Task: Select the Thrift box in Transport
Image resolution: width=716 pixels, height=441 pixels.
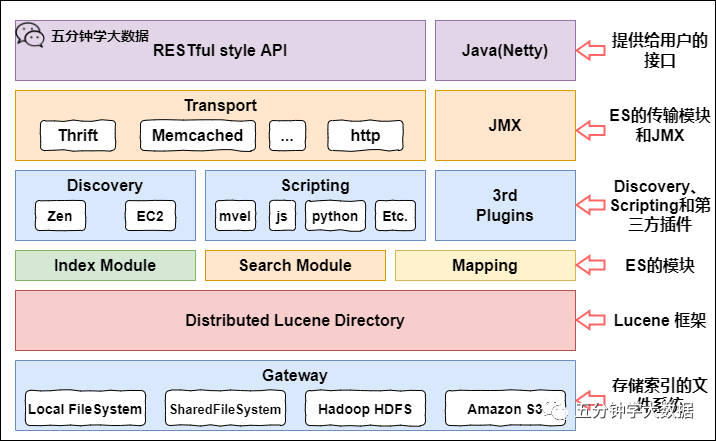Action: (x=78, y=135)
